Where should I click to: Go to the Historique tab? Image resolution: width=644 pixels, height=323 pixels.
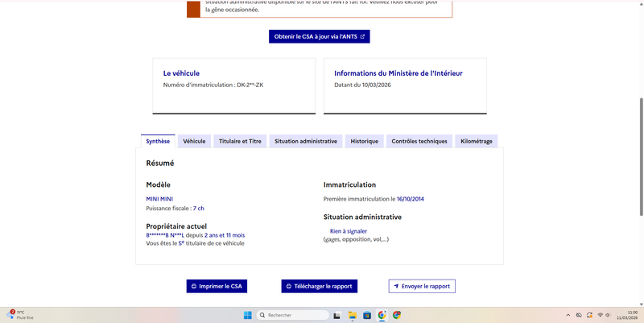tap(365, 141)
